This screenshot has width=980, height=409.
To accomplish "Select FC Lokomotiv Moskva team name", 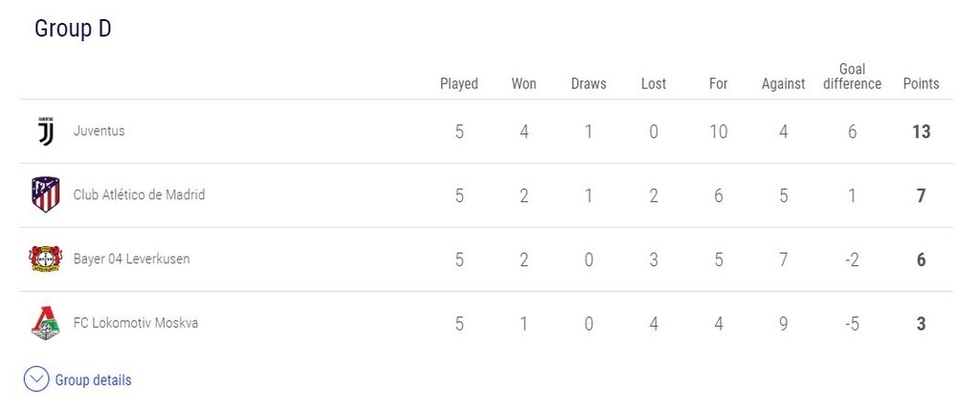I will pyautogui.click(x=135, y=323).
